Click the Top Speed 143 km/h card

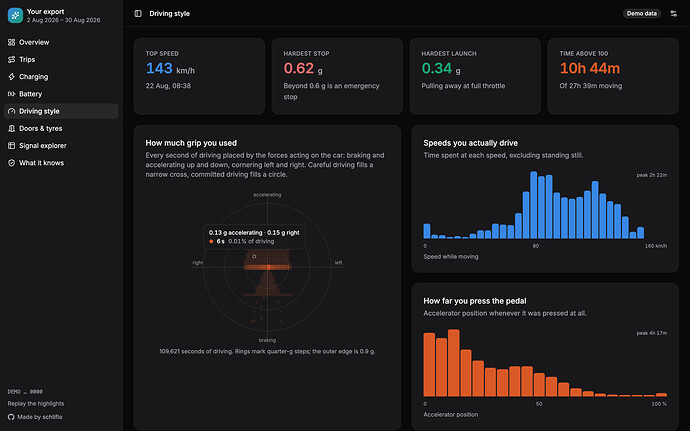click(x=199, y=76)
